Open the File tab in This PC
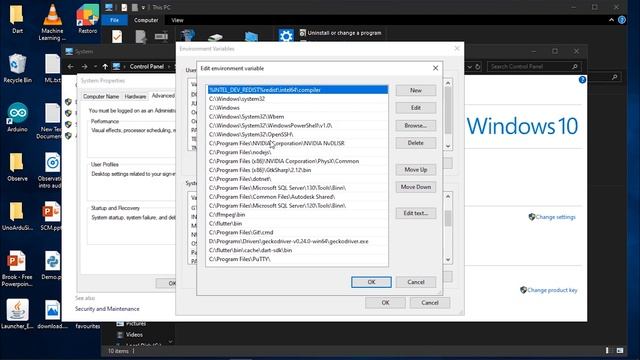 [114, 20]
